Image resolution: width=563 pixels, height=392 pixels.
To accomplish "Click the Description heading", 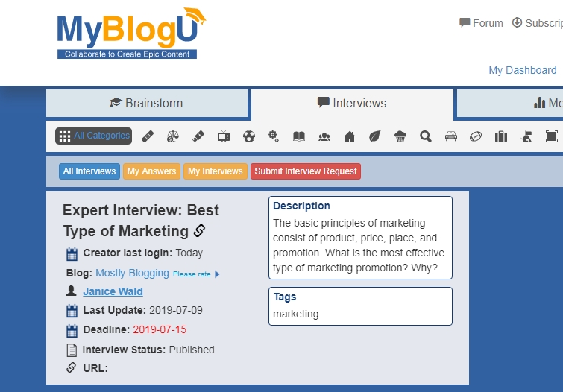I will tap(301, 206).
